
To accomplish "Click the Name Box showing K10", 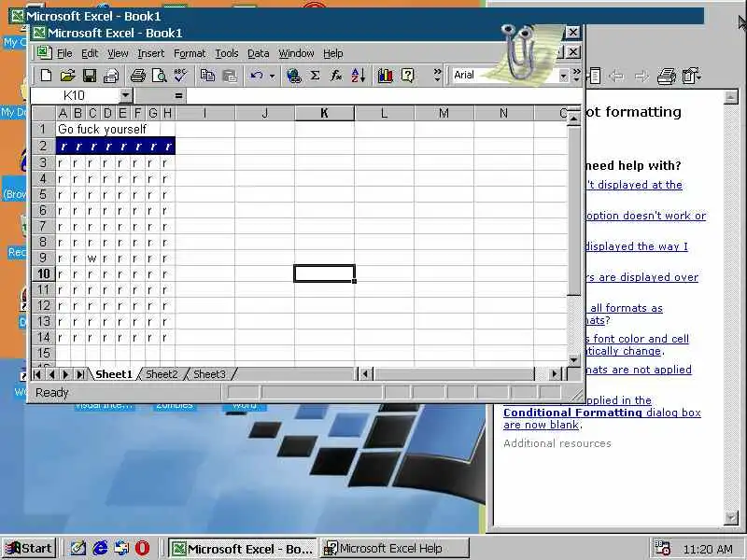I will [x=75, y=96].
